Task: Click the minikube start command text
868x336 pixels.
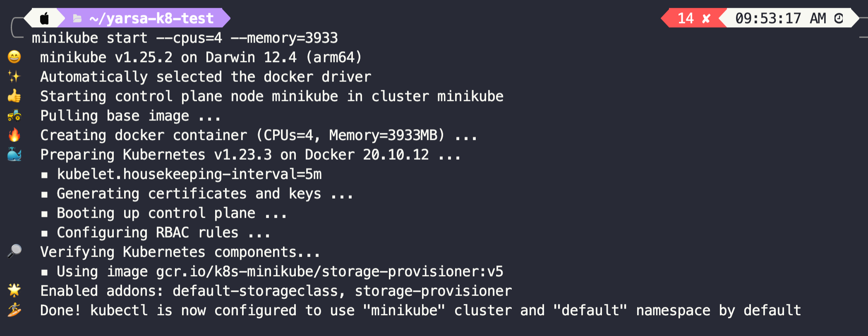Action: point(185,38)
